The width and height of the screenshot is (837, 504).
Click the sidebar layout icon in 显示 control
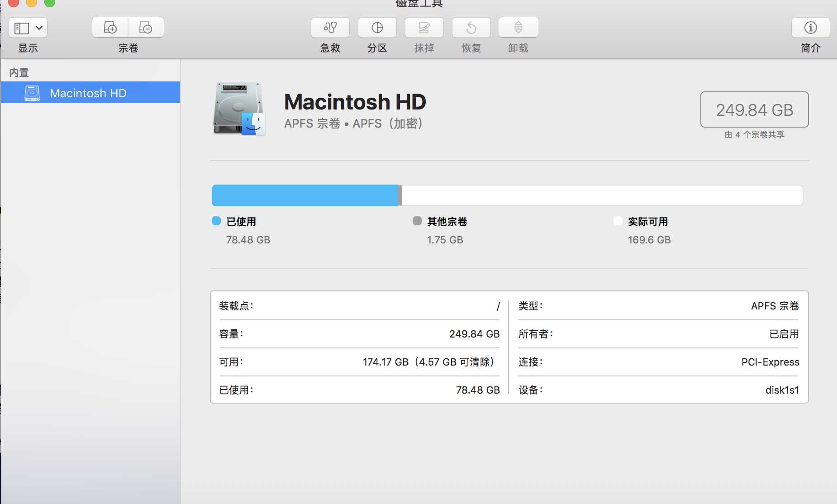pyautogui.click(x=22, y=28)
